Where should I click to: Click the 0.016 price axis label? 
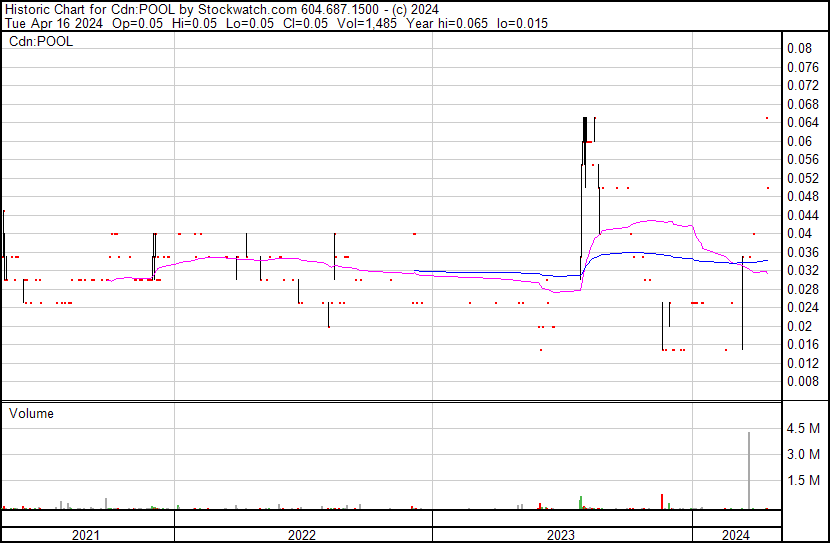(x=802, y=345)
